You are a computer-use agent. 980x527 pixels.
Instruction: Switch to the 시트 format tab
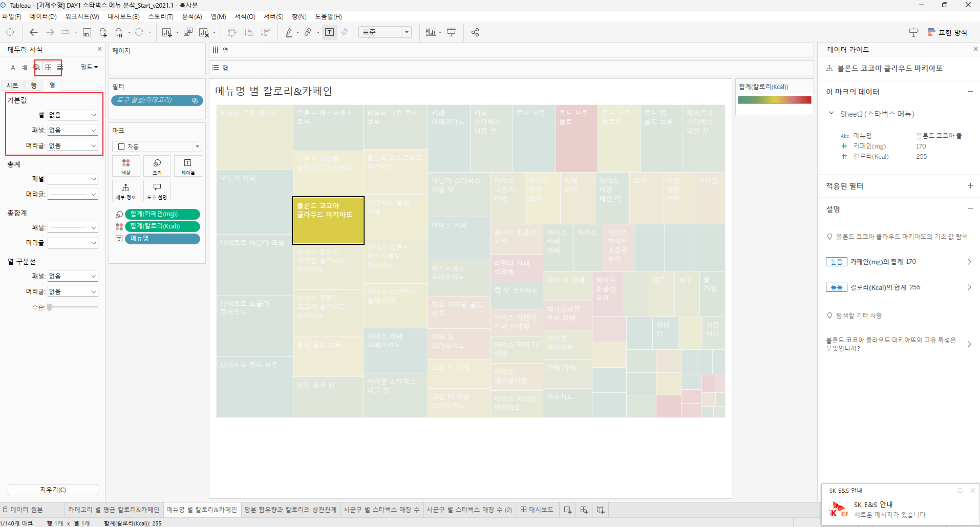pos(12,86)
